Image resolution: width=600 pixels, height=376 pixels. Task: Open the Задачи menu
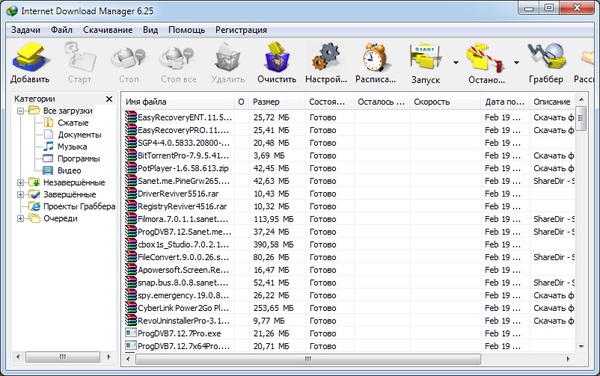coord(26,30)
